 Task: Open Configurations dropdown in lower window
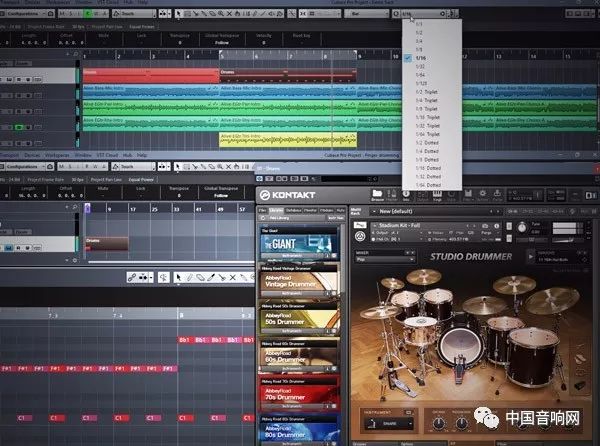click(x=27, y=167)
